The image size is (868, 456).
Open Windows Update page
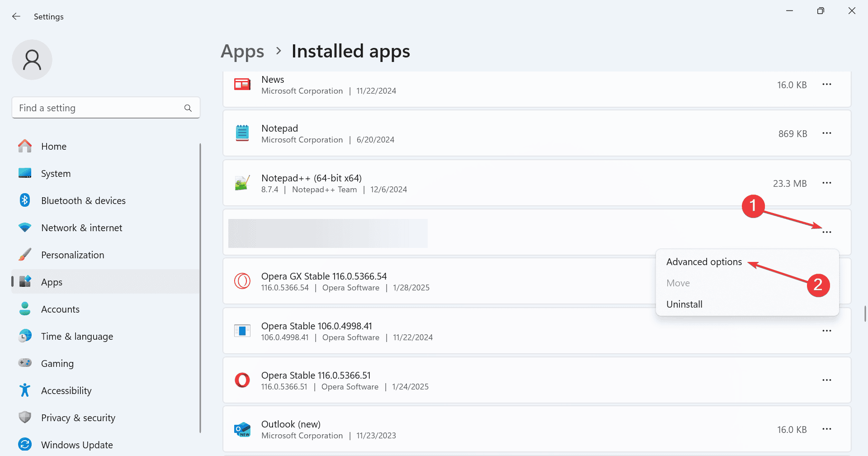click(x=77, y=445)
